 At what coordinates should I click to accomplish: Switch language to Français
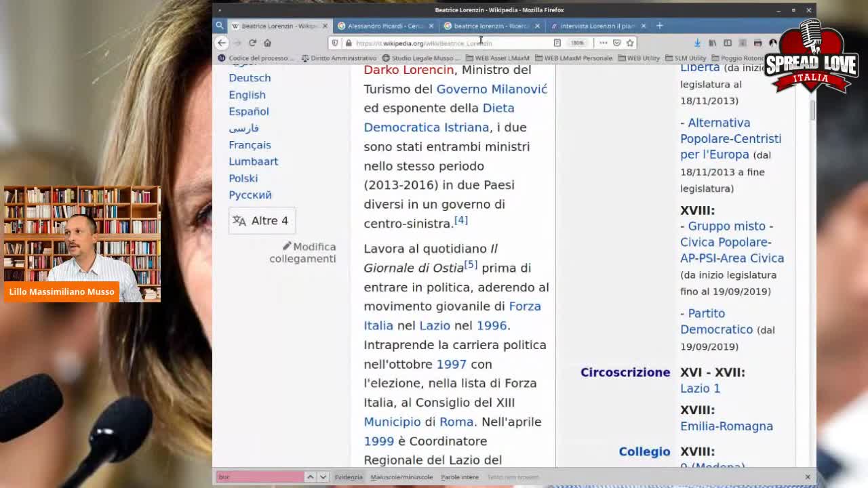pos(250,145)
